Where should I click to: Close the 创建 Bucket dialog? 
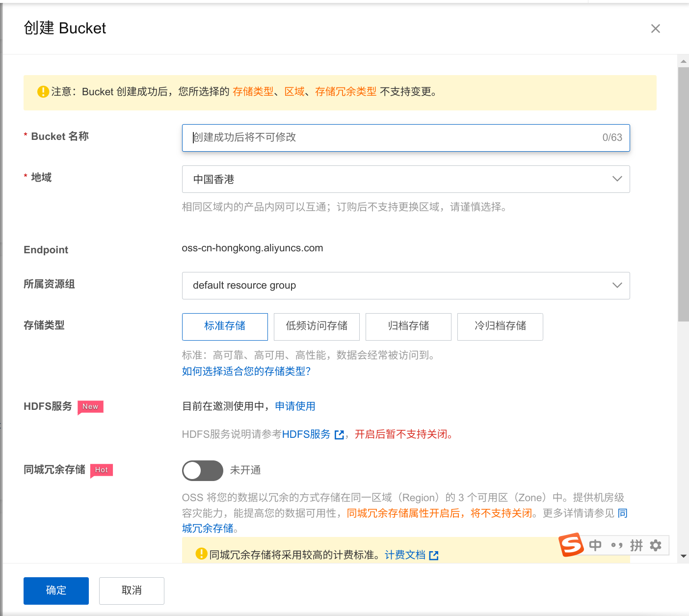coord(655,28)
